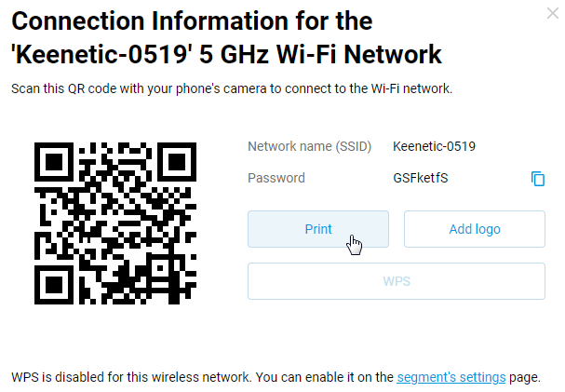Open the segment's settings link

point(451,378)
